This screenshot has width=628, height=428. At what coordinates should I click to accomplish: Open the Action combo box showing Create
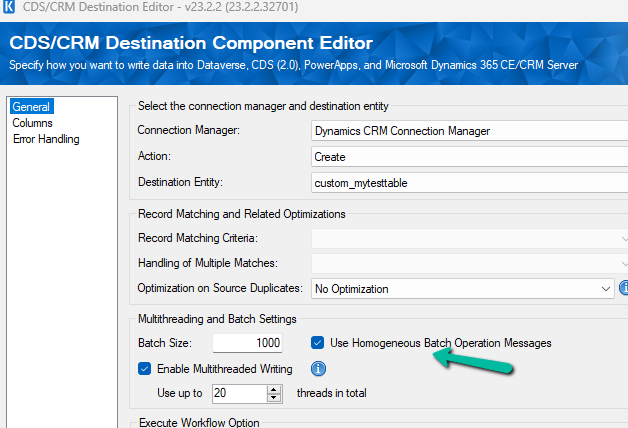[469, 157]
